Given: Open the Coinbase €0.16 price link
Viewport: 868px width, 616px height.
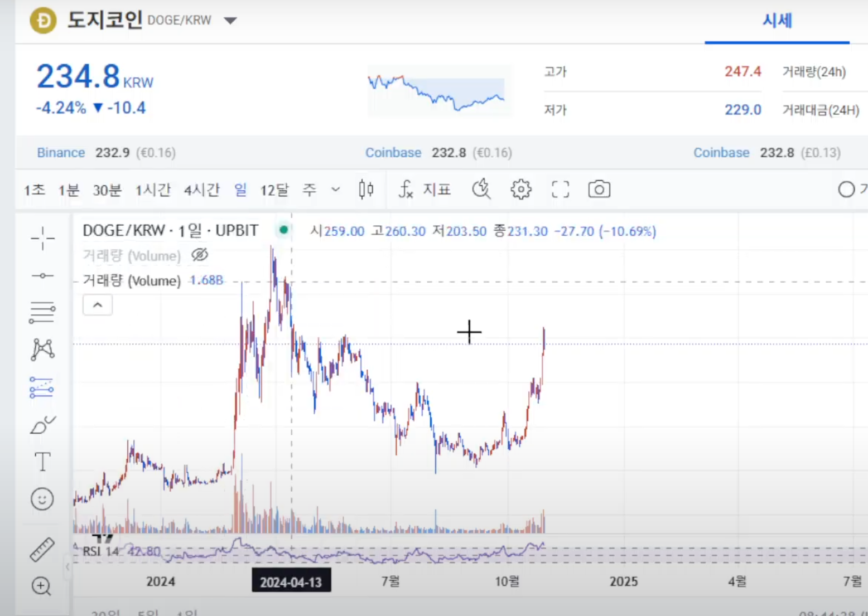Looking at the screenshot, I should pos(393,153).
